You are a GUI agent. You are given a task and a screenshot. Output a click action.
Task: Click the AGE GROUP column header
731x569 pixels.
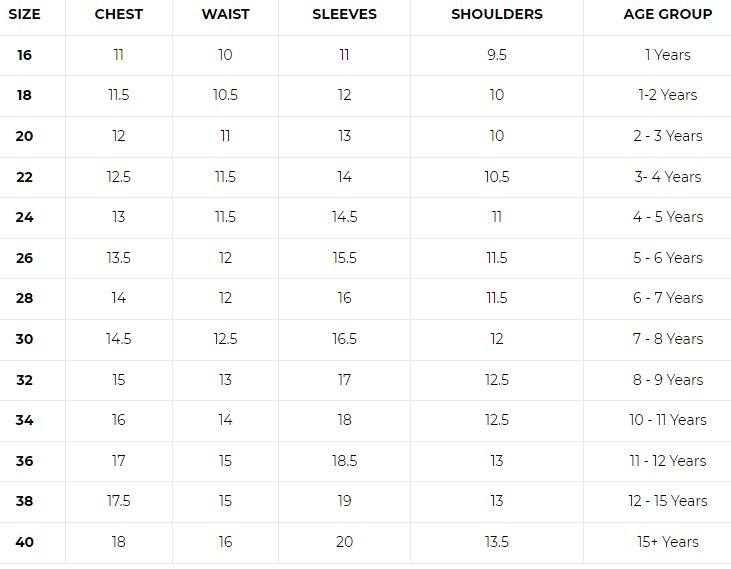coord(668,14)
